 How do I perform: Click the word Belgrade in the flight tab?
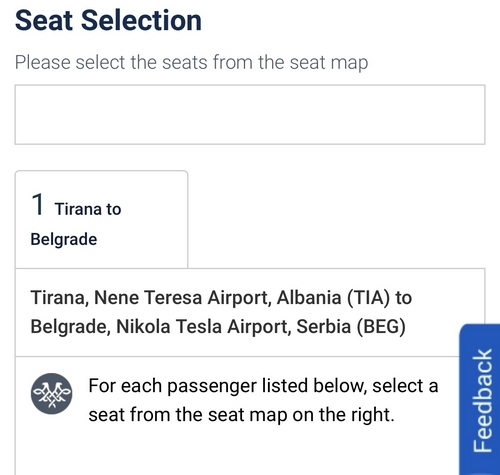coord(64,240)
